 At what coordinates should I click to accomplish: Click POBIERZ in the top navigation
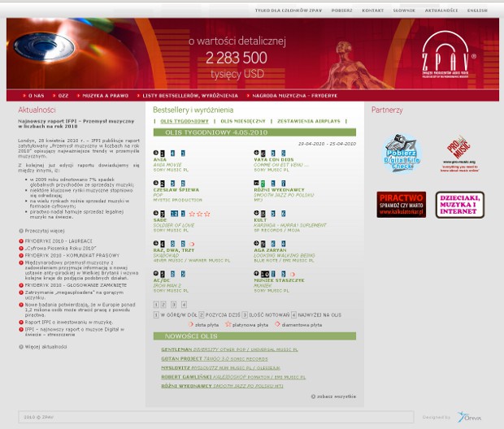pos(341,11)
